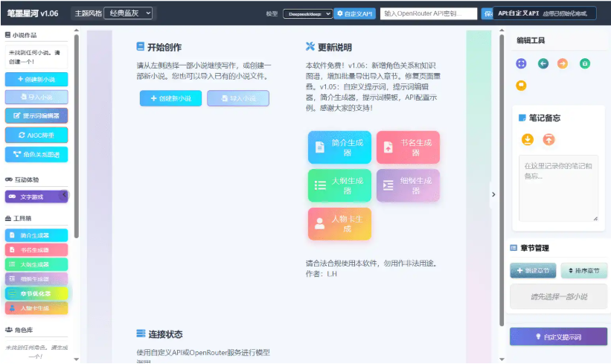Click the 请先选择一部小说 placeholder box

click(x=558, y=296)
